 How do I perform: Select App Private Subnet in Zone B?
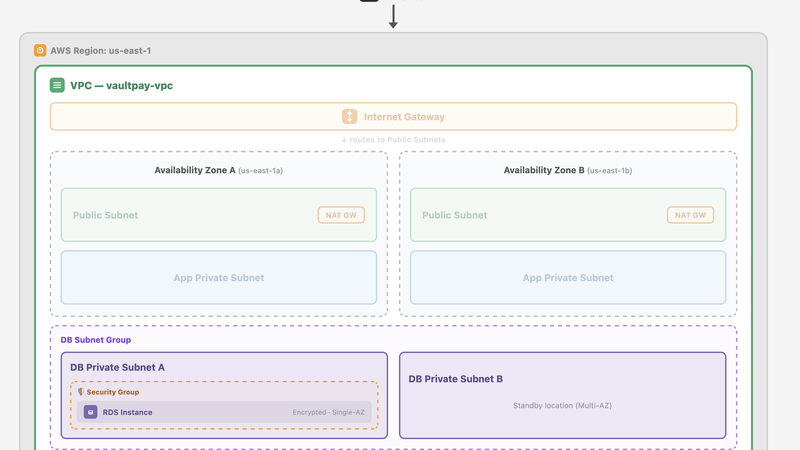pyautogui.click(x=568, y=278)
